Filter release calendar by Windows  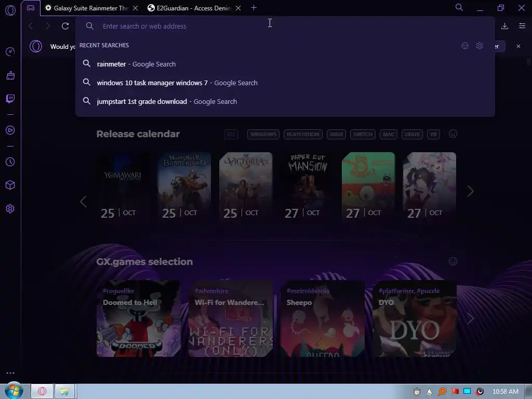(263, 135)
